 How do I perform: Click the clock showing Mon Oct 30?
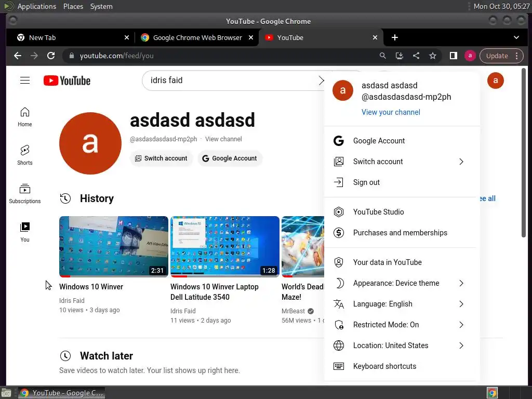[501, 6]
